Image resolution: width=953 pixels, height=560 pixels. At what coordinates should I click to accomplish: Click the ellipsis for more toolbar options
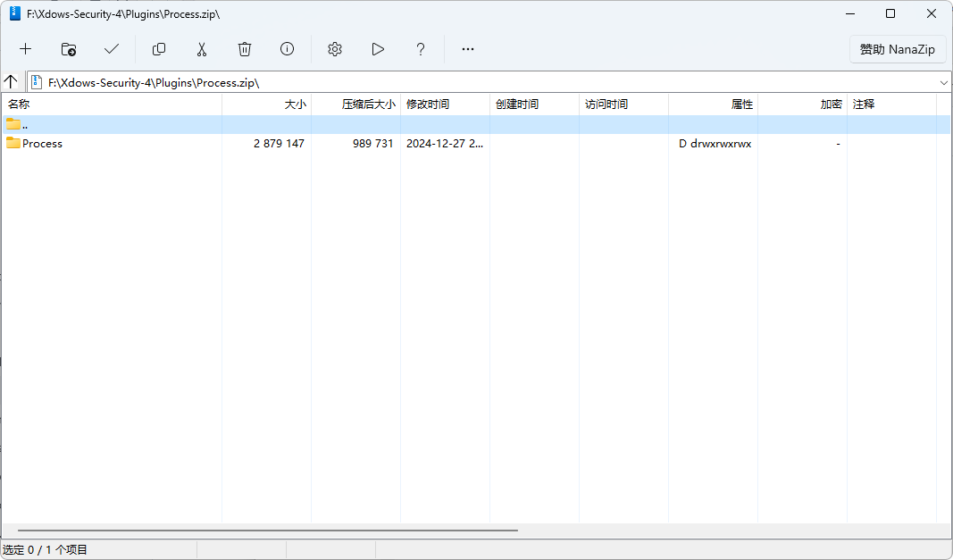(x=467, y=49)
